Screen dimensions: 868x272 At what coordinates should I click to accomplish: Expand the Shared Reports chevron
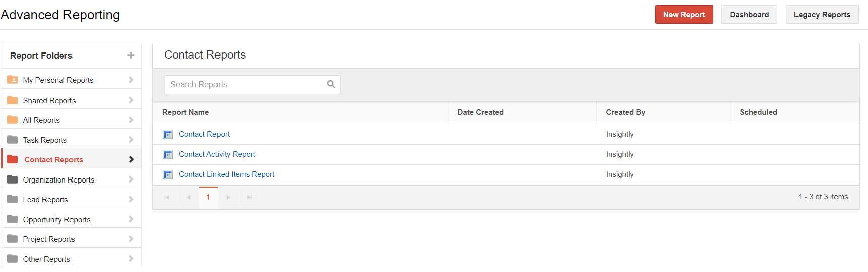pos(131,100)
